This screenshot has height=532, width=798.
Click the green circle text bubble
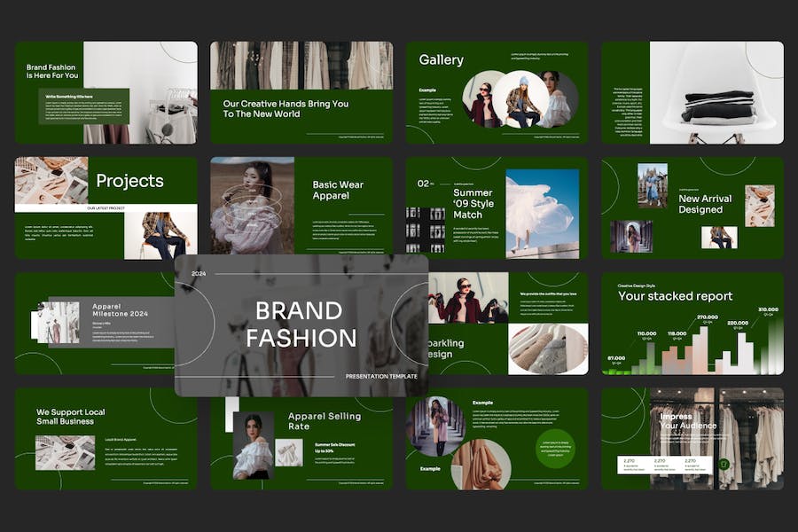[555, 449]
